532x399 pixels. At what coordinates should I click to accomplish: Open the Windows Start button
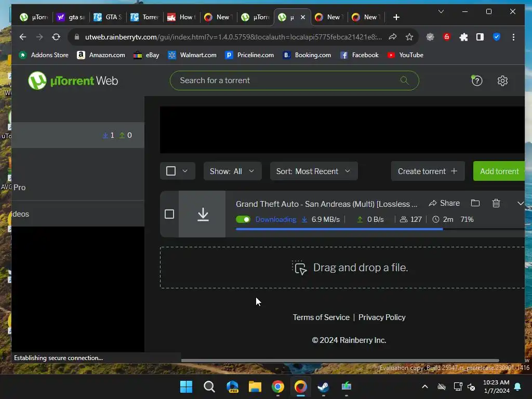pos(186,387)
